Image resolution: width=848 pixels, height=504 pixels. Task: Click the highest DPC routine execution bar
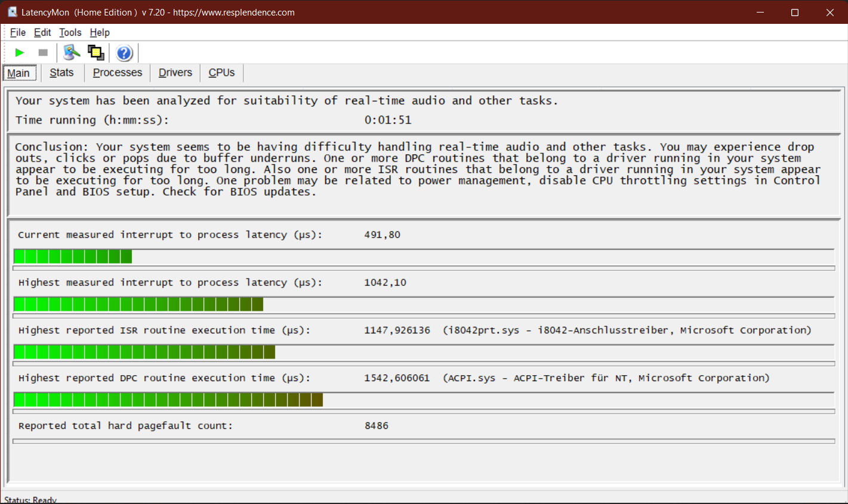coord(168,400)
